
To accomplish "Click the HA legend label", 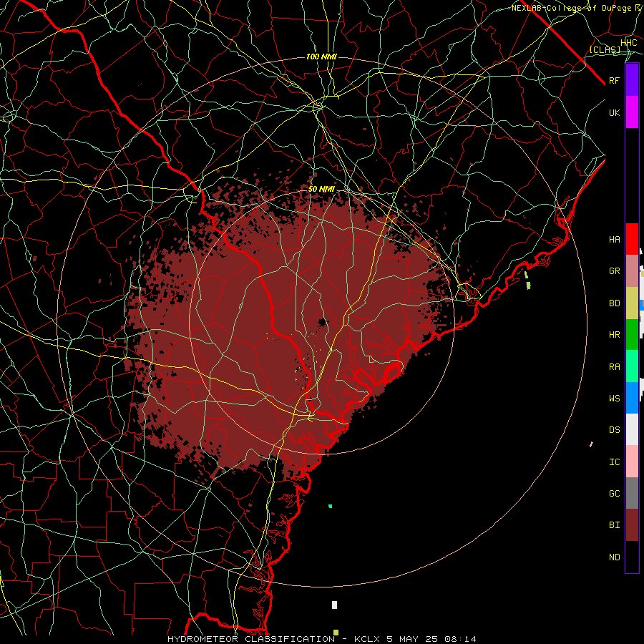I will click(x=615, y=240).
